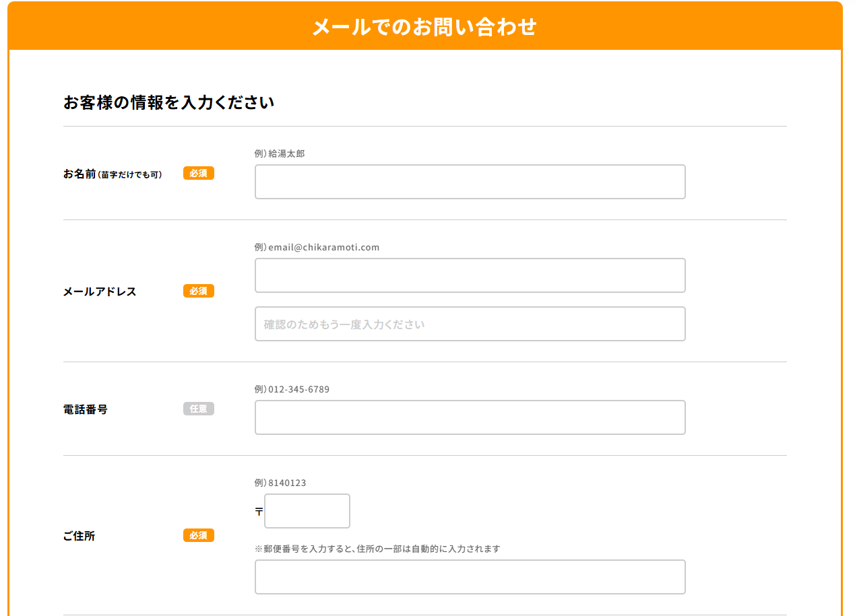Click the postal code box beside 〒
The height and width of the screenshot is (616, 855).
(x=307, y=511)
